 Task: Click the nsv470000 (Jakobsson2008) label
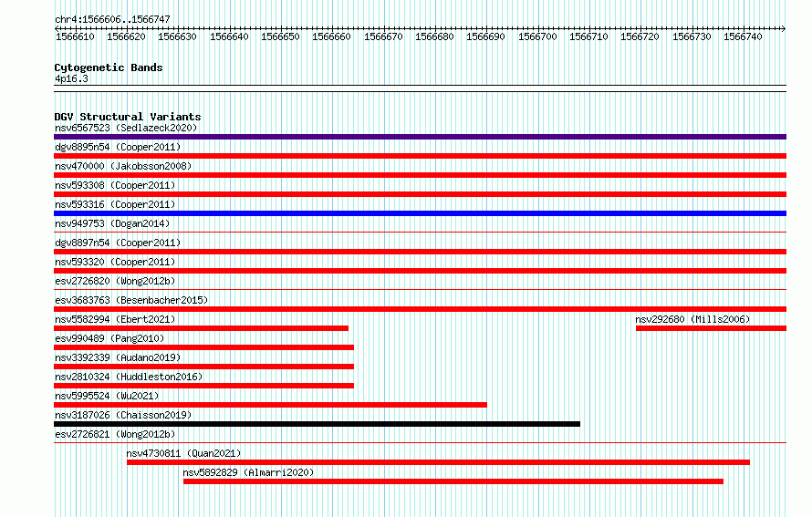point(123,166)
